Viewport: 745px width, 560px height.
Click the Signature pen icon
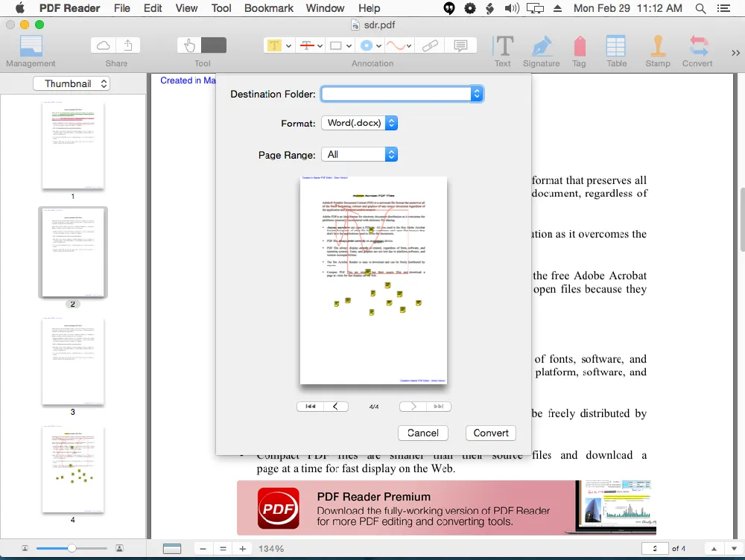coord(541,46)
